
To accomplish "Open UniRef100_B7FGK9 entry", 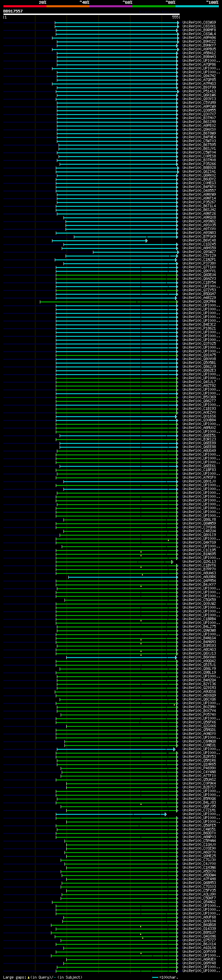I will (199, 237).
